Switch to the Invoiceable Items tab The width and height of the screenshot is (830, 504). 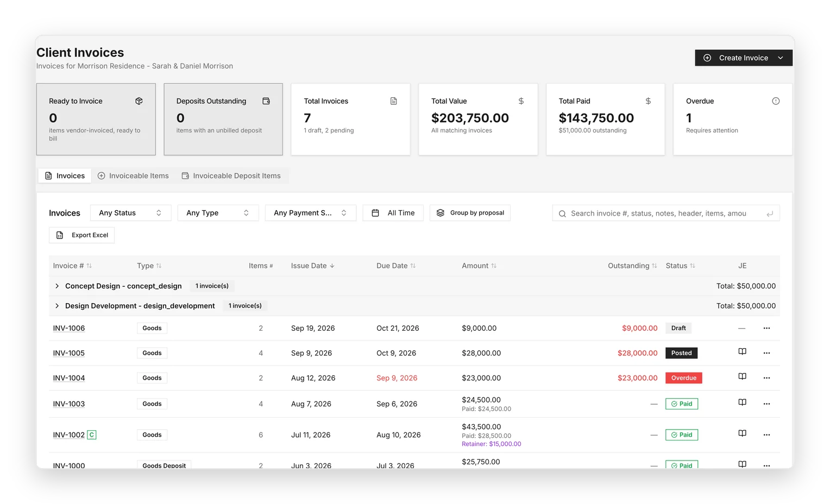[x=133, y=175]
